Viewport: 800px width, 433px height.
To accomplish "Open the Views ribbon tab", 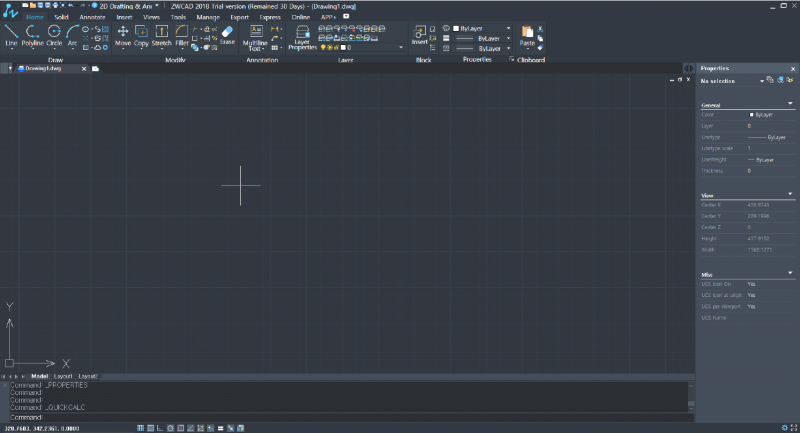I will [151, 17].
